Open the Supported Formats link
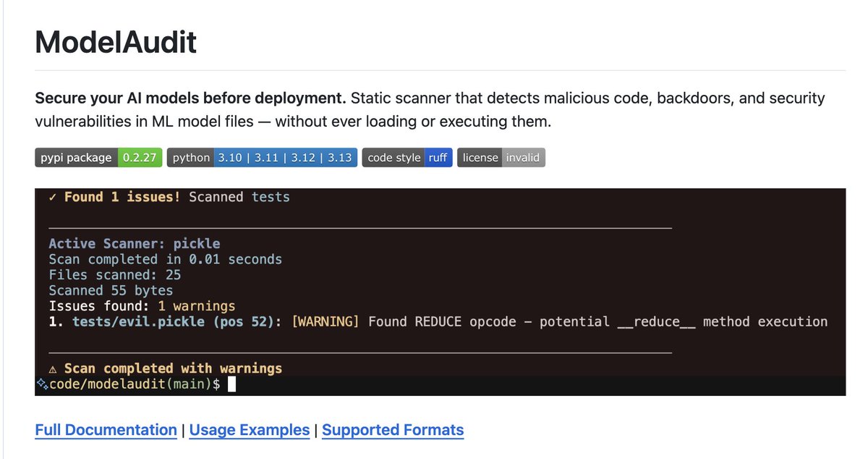 [393, 430]
